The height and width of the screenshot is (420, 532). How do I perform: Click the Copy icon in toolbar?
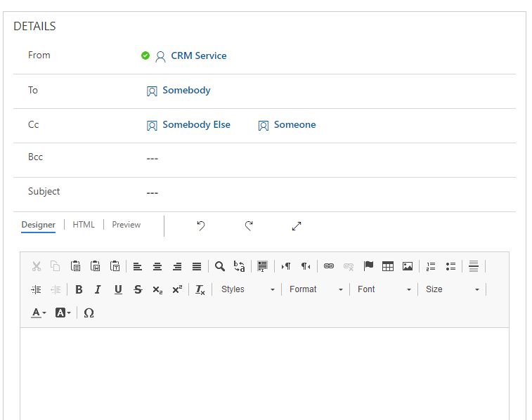(x=56, y=266)
